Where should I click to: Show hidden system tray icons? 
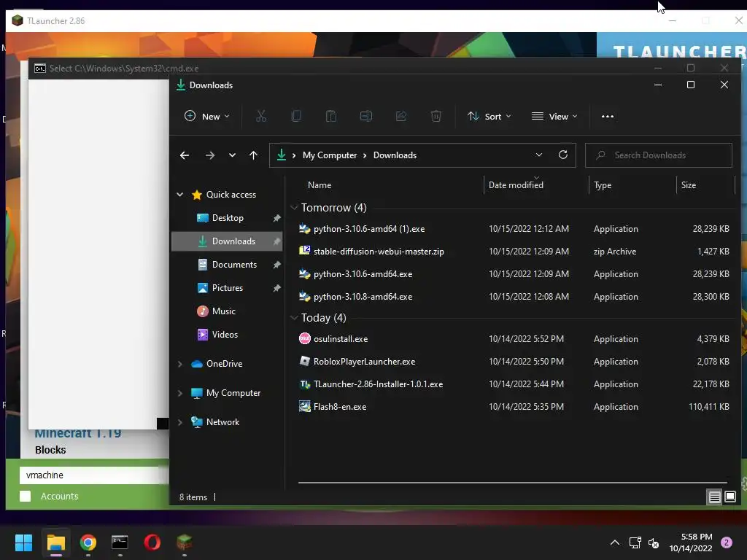615,542
